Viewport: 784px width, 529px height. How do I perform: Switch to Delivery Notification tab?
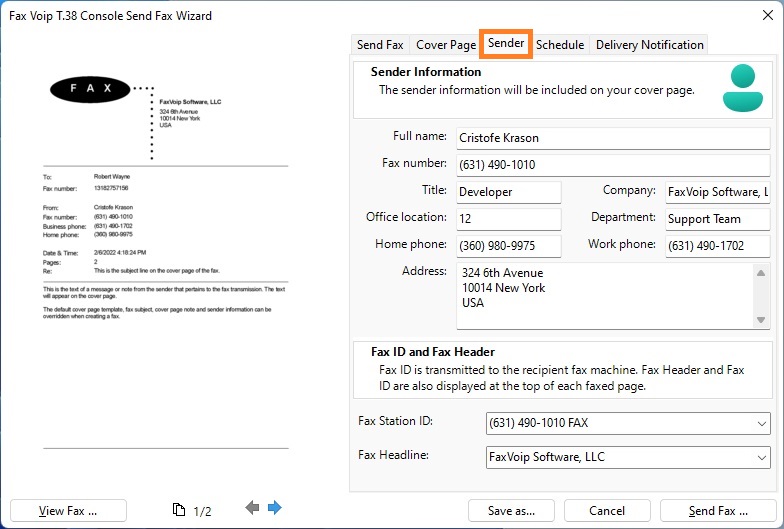coord(650,44)
